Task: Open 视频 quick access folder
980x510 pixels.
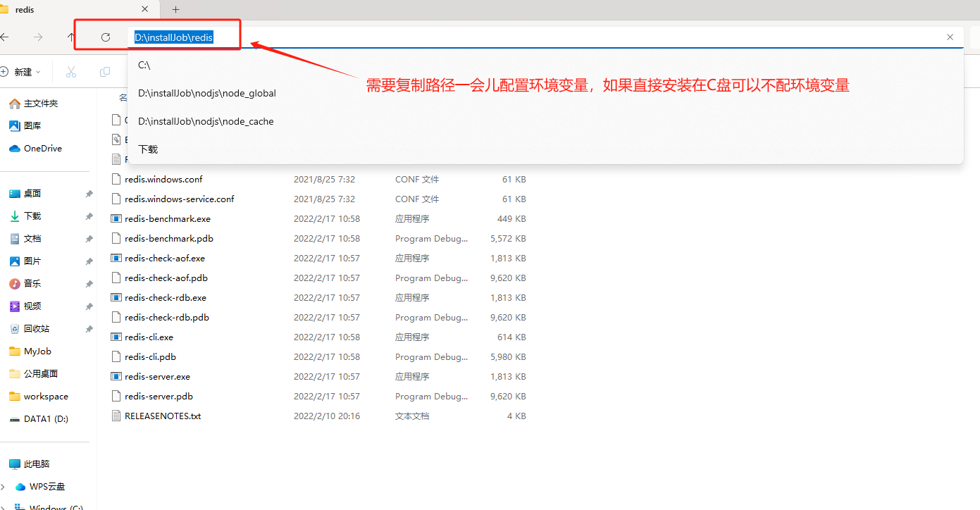Action: (x=25, y=306)
